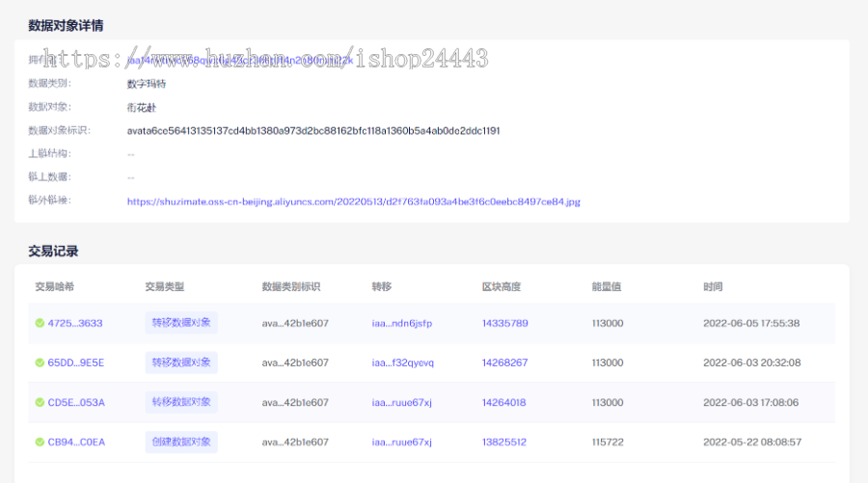Click the 区块高度 column header
The height and width of the screenshot is (483, 868).
point(501,286)
